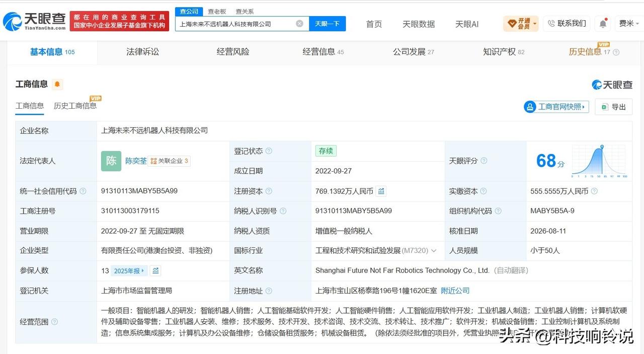The height and width of the screenshot is (354, 644).
Task: Click help icon next to 统一社会信用代码
Action: click(x=83, y=191)
